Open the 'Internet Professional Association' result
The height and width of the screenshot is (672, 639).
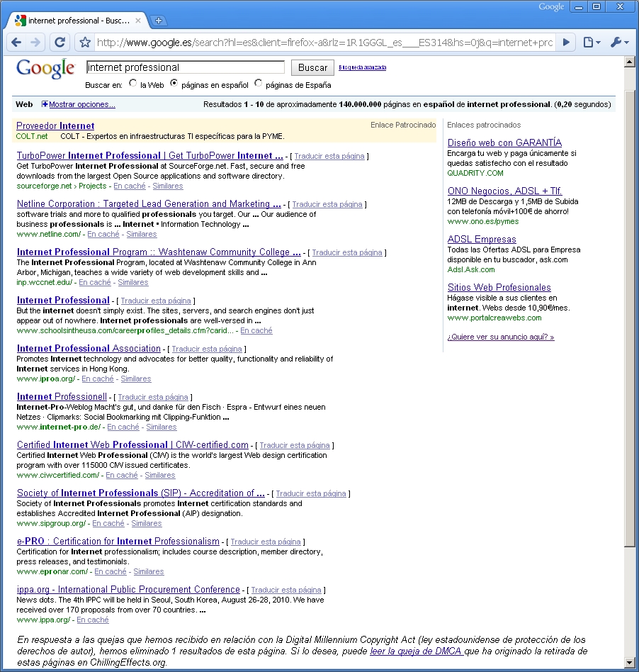click(89, 349)
